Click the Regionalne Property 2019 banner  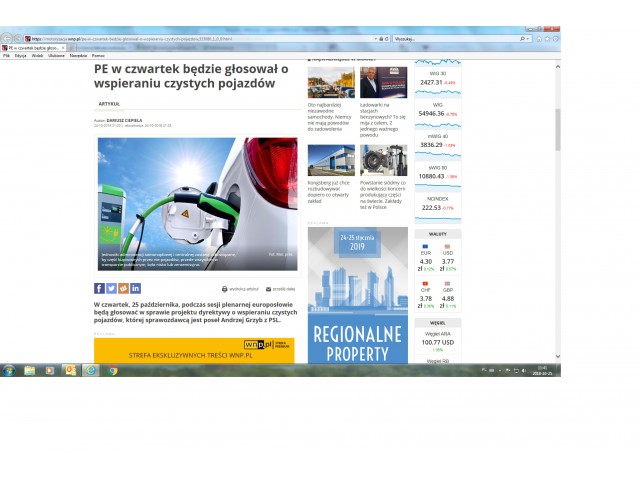click(357, 295)
